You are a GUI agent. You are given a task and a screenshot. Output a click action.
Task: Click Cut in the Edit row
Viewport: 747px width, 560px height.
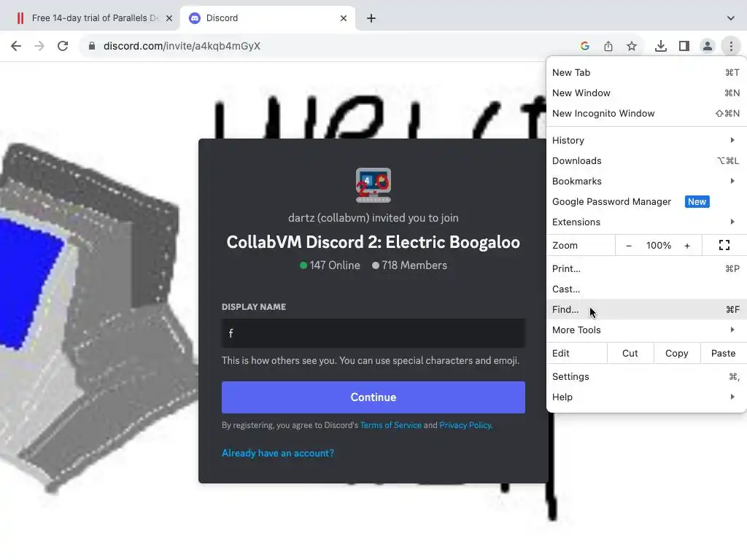coord(630,354)
